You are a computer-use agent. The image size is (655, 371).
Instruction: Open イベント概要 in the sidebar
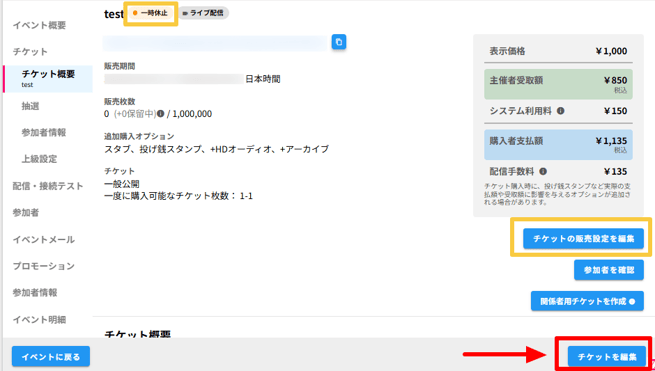(39, 25)
